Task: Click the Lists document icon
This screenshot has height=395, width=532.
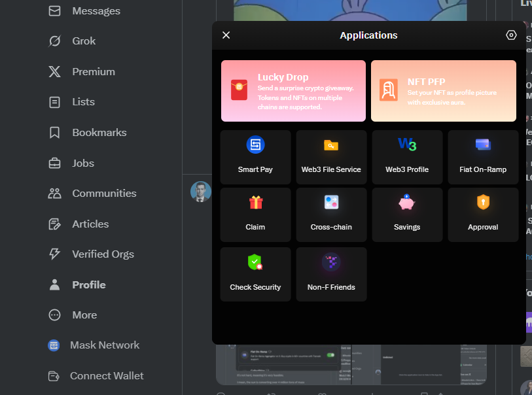Action: click(x=54, y=102)
